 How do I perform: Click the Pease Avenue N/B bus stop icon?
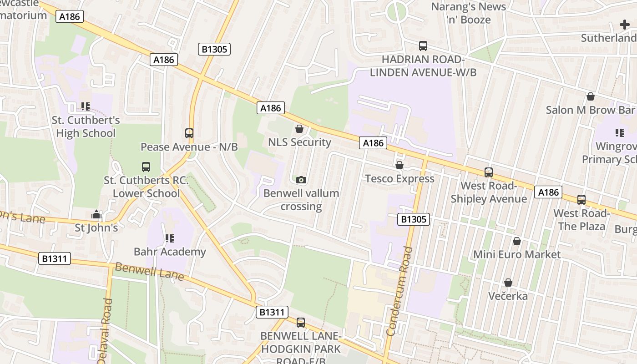(189, 133)
